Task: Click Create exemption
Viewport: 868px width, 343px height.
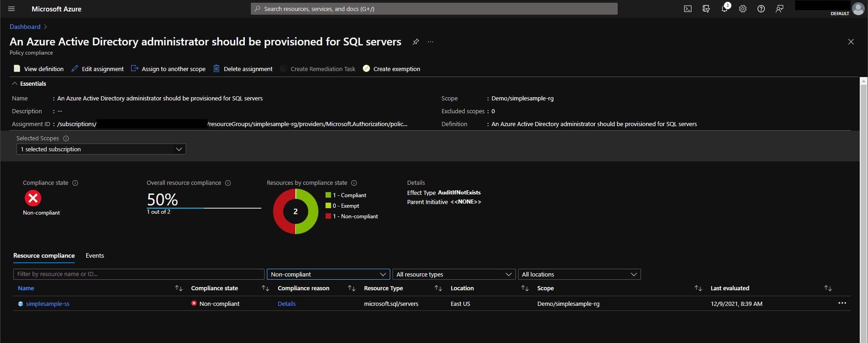Action: (x=392, y=69)
